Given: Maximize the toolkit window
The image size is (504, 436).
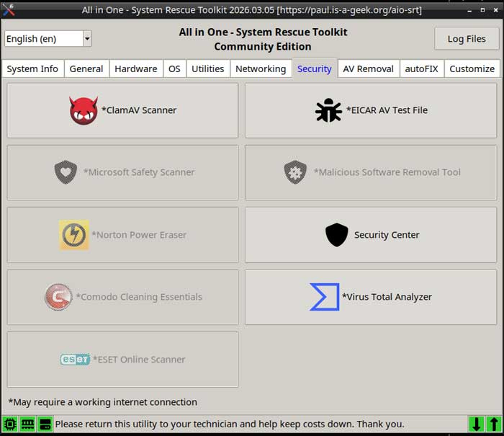Looking at the screenshot, I should tap(482, 10).
